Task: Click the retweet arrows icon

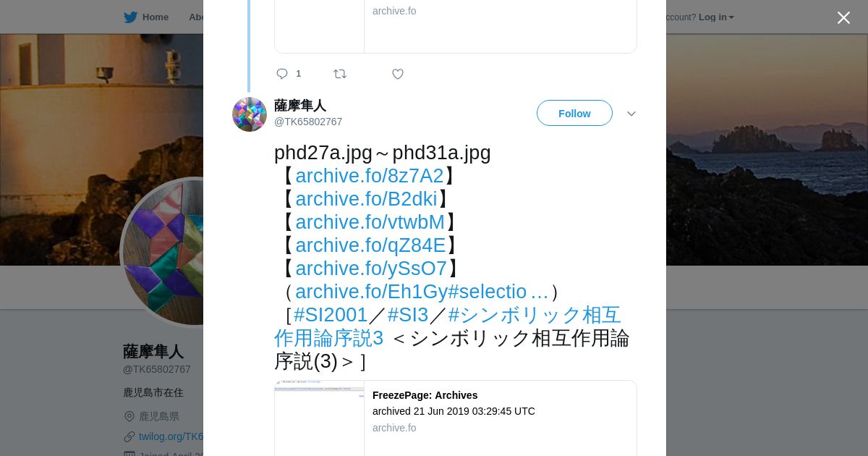Action: pos(340,74)
